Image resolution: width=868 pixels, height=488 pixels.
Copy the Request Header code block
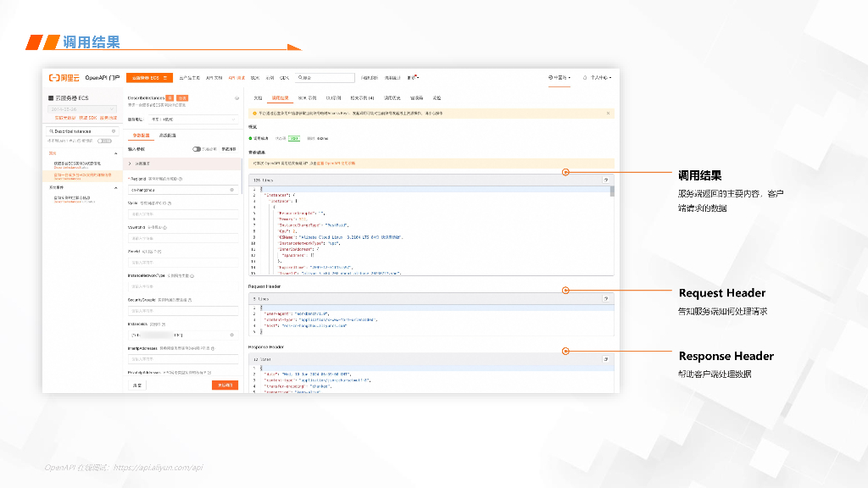point(605,298)
